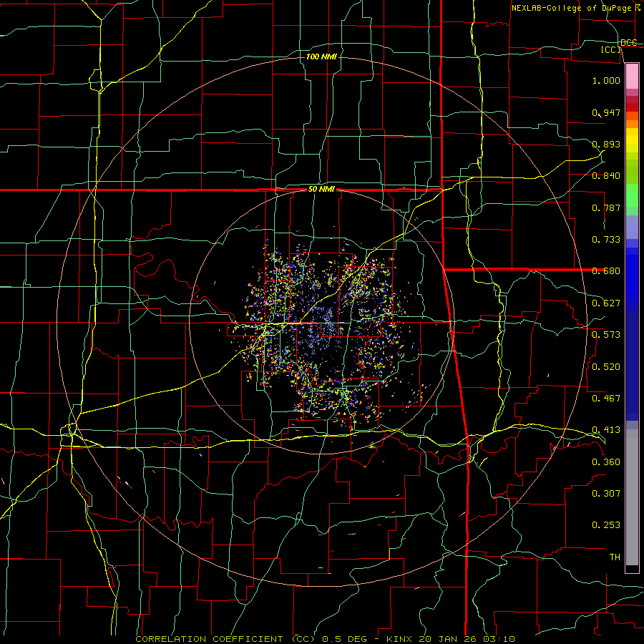The image size is (644, 644).
Task: Click the 0.573 scale value
Action: pyautogui.click(x=606, y=335)
